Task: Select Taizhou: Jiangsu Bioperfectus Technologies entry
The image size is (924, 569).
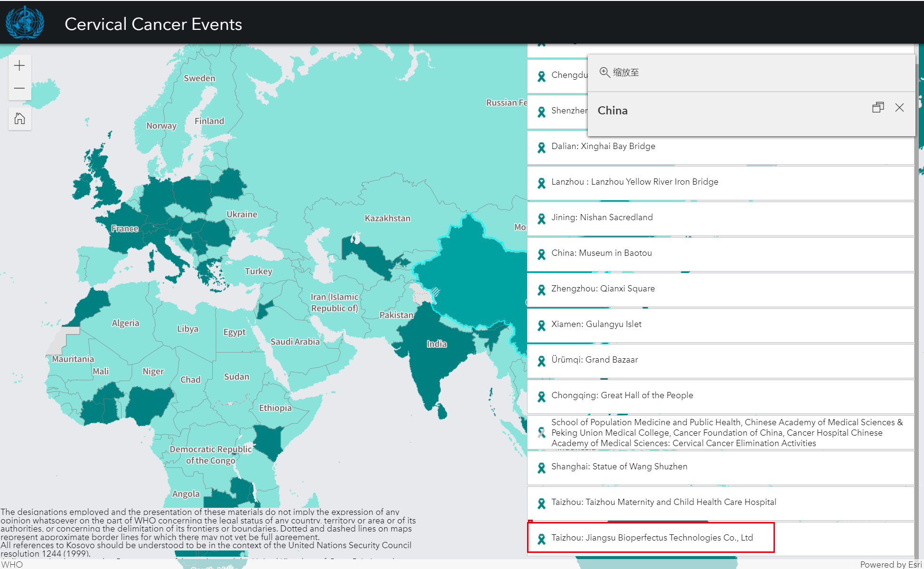Action: 651,538
